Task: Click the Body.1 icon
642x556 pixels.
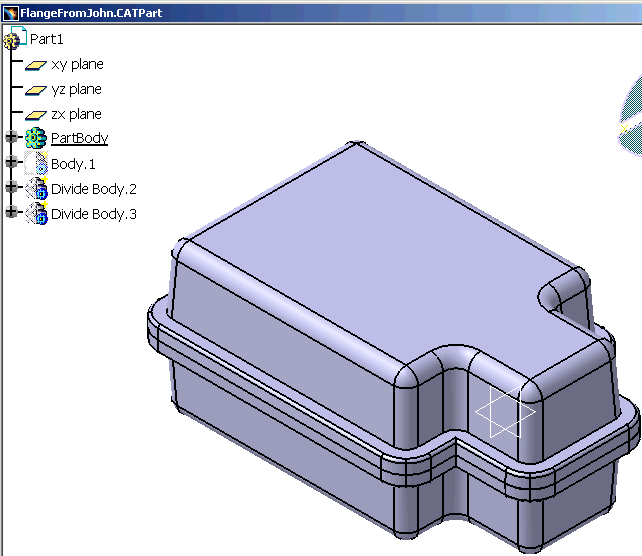Action: [36, 163]
